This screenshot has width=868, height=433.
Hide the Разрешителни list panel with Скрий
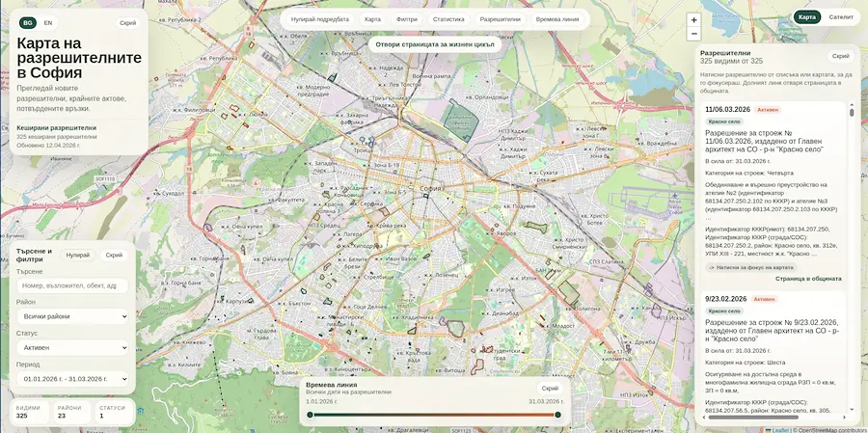841,56
